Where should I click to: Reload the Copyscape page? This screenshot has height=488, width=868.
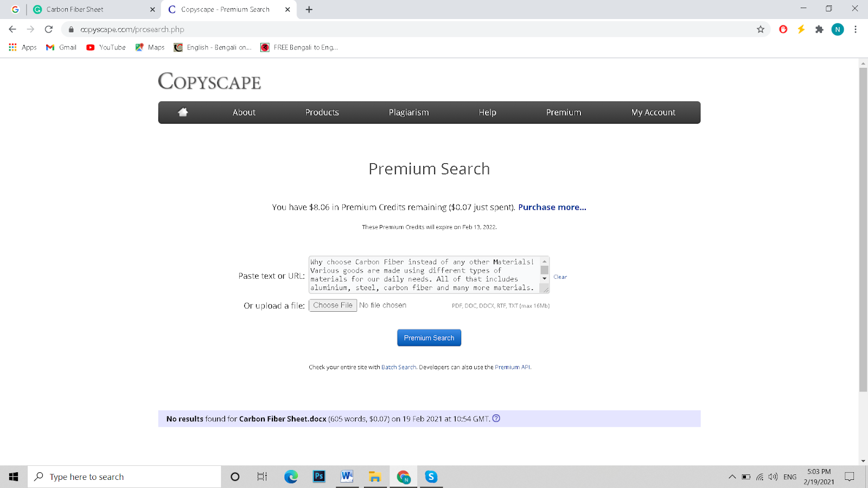click(49, 29)
